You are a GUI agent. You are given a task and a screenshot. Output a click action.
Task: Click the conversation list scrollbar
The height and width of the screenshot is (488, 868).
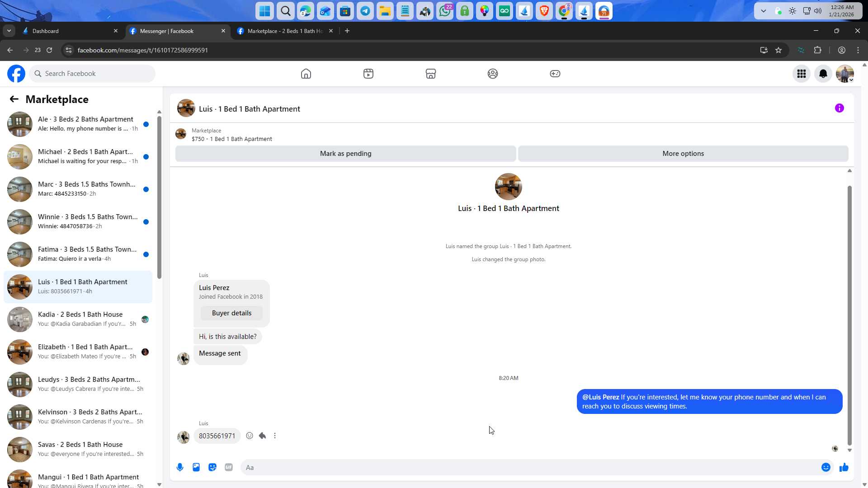click(159, 197)
